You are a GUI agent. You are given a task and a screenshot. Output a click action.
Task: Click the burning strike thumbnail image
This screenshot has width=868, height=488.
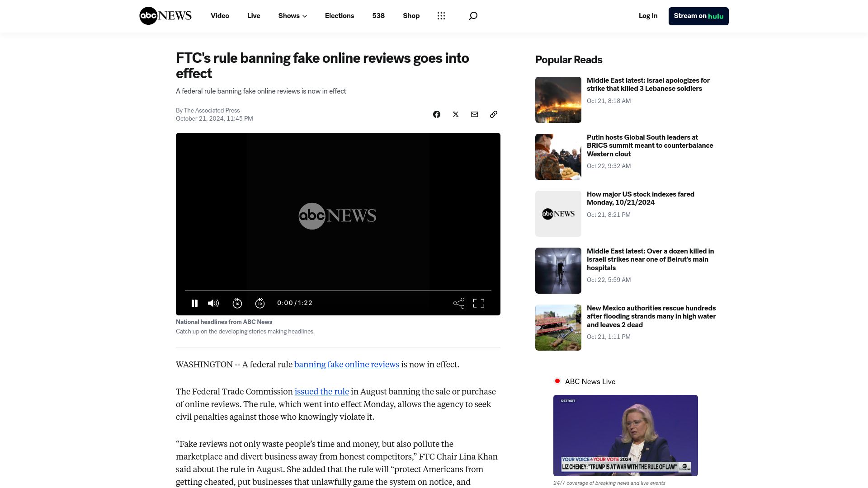click(558, 100)
